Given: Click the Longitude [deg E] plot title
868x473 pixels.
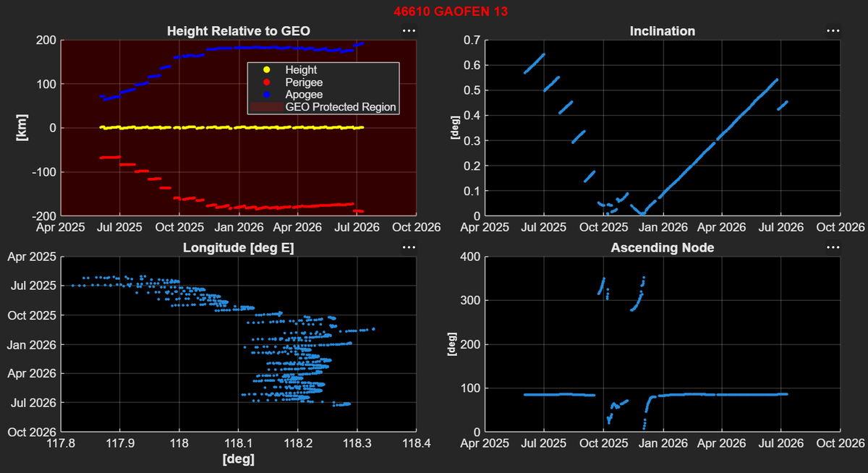Looking at the screenshot, I should (239, 247).
